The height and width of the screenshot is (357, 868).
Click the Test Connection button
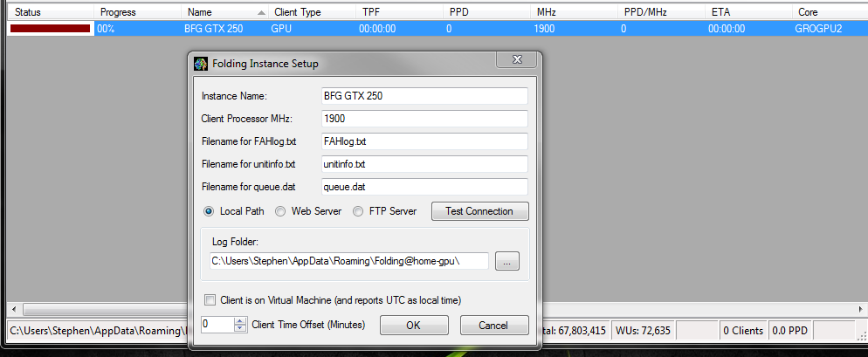(480, 211)
